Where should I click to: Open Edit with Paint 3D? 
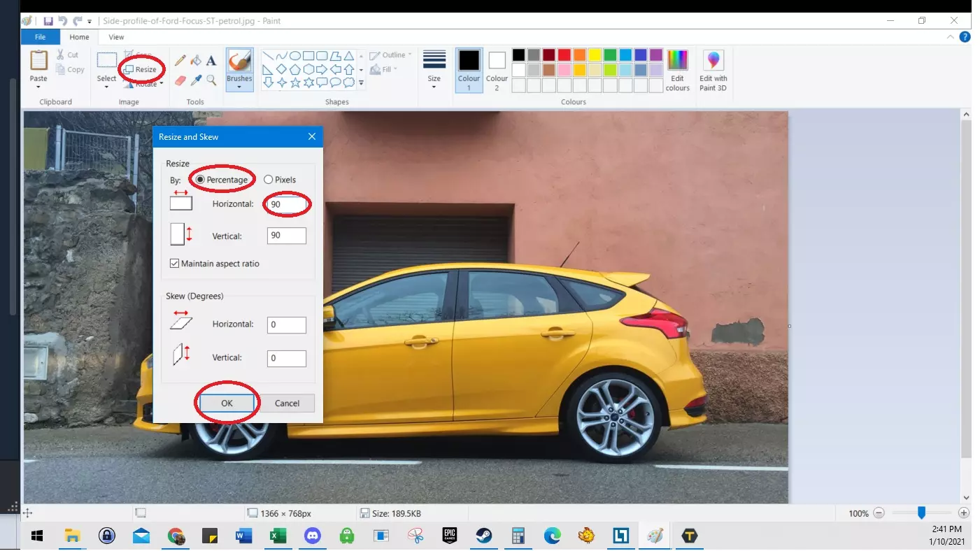point(713,71)
